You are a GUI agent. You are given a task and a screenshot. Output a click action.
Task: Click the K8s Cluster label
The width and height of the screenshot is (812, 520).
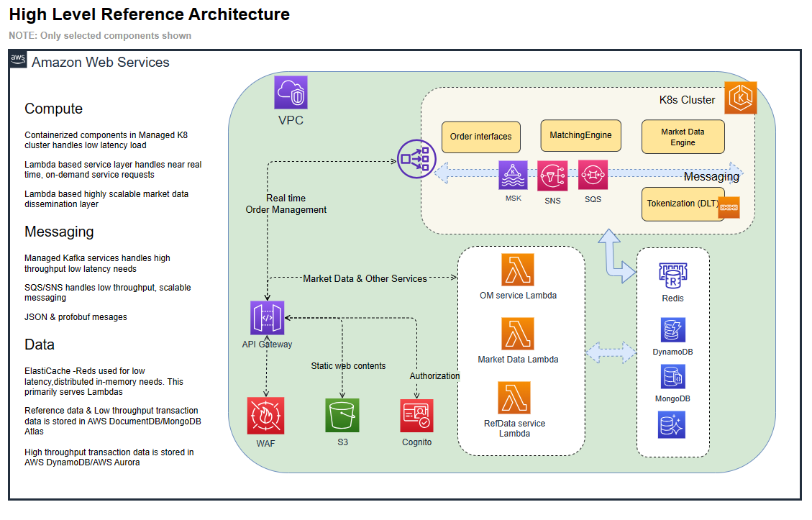687,100
